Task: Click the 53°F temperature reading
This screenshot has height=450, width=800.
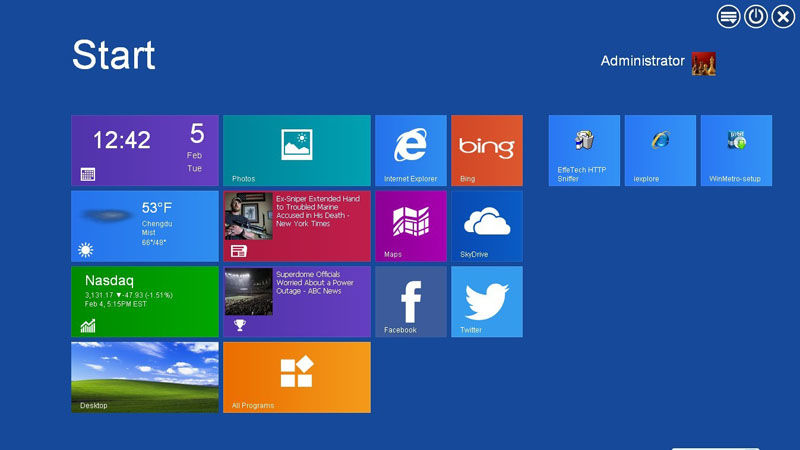Action: 157,208
